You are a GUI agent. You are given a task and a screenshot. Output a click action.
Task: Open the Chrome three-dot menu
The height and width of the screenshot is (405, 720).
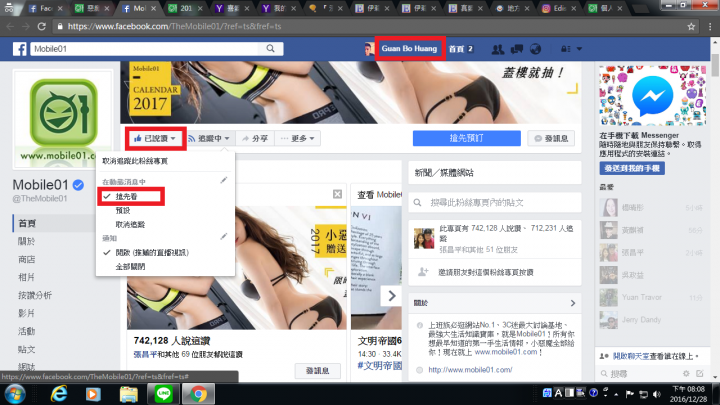(710, 27)
